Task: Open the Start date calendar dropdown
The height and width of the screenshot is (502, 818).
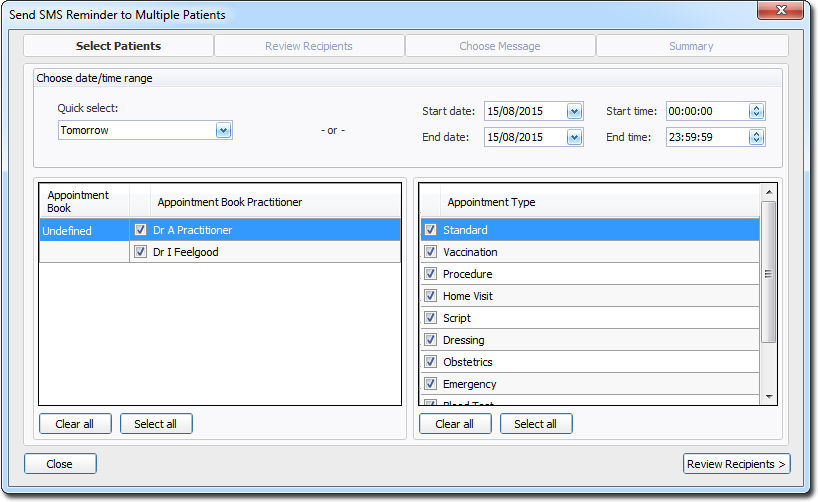Action: coord(574,111)
